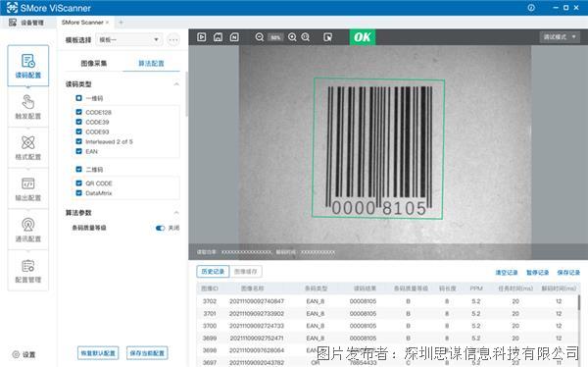The width and height of the screenshot is (588, 367).
Task: Click the 50% zoom level field
Action: pos(275,37)
